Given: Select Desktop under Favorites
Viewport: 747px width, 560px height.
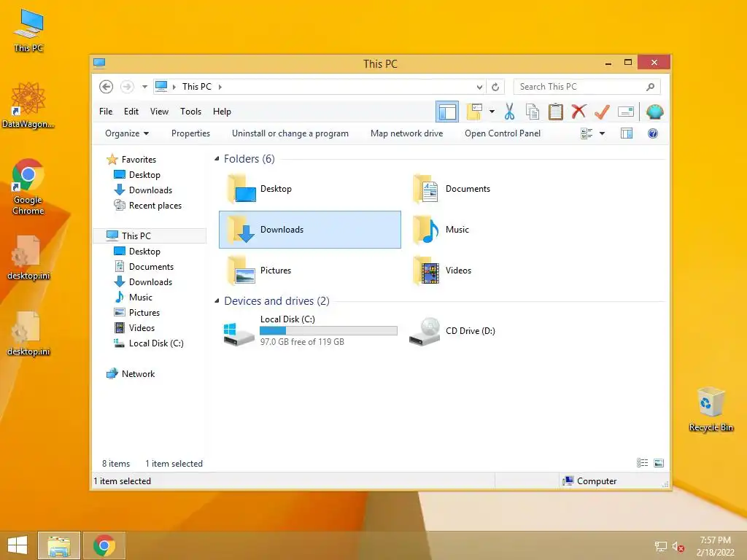Looking at the screenshot, I should [x=138, y=175].
